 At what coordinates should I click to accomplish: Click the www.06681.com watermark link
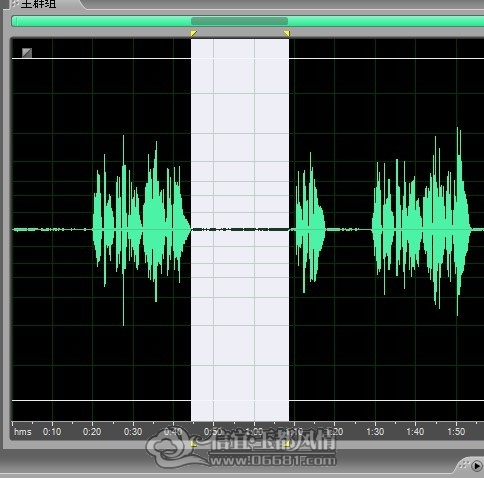[x=273, y=461]
